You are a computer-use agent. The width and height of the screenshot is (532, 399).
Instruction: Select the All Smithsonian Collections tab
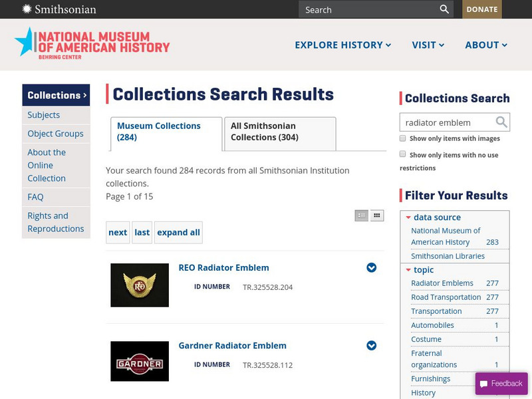coord(279,132)
